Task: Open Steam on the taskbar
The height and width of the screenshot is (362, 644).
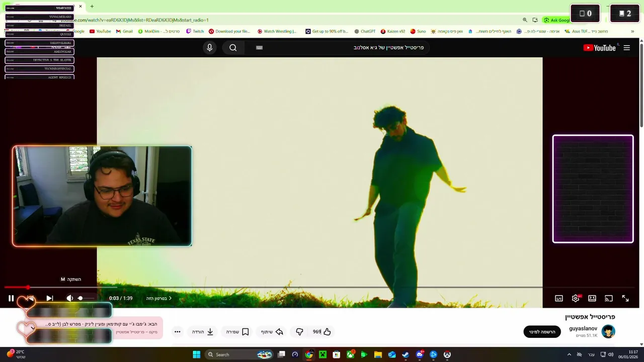Action: click(406, 354)
